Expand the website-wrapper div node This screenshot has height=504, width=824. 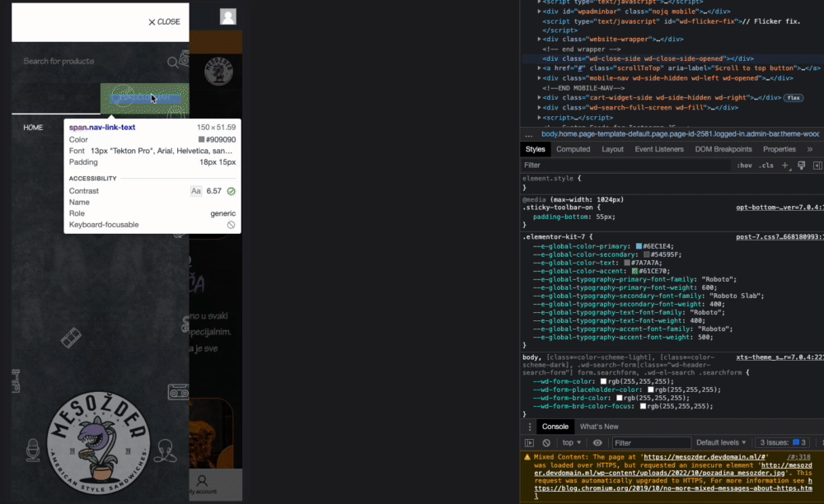539,40
